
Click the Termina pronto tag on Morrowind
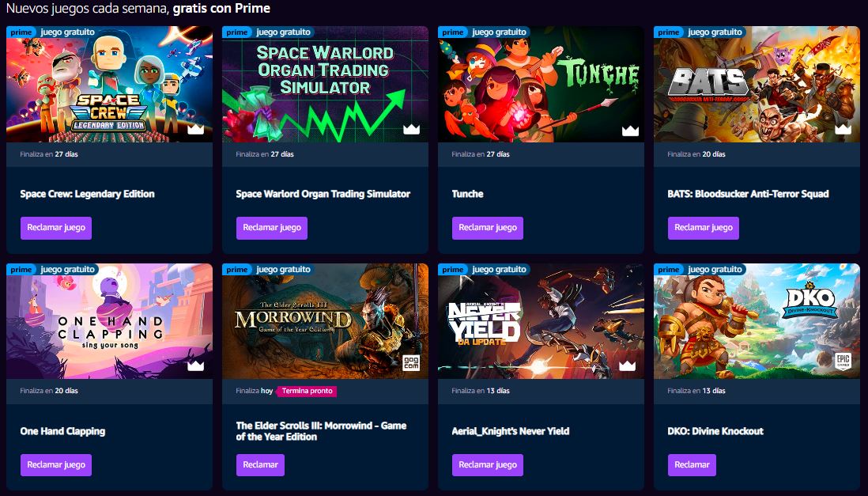click(x=308, y=392)
